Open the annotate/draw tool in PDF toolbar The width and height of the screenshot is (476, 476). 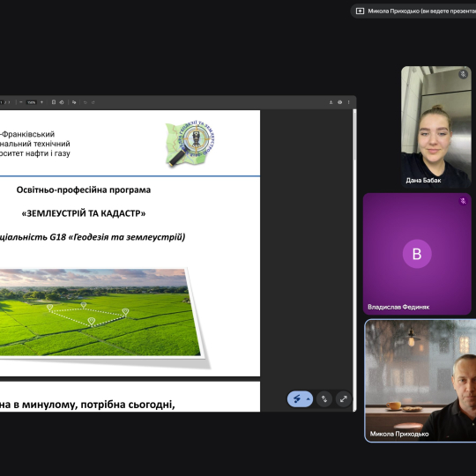[74, 102]
